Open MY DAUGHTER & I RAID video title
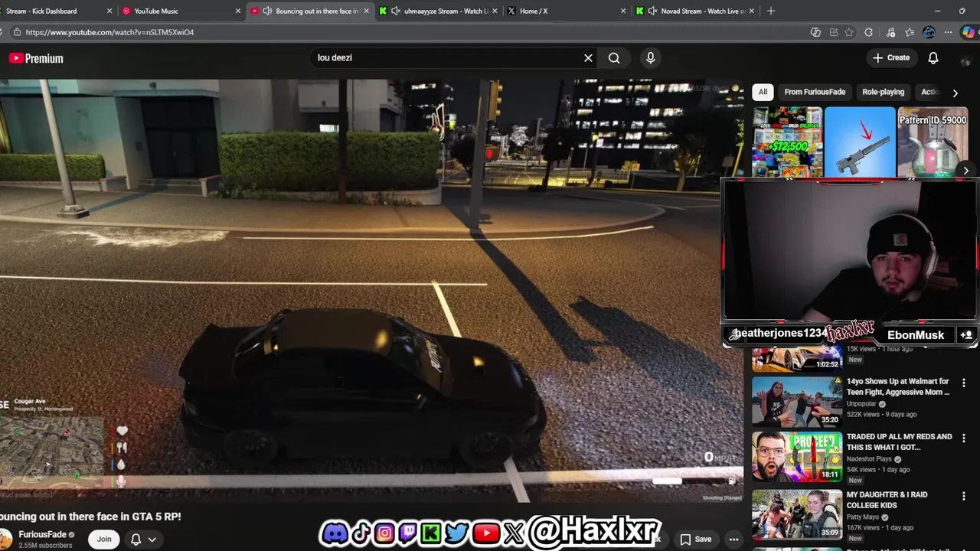Screen dimensions: 980x551 tap(887, 500)
